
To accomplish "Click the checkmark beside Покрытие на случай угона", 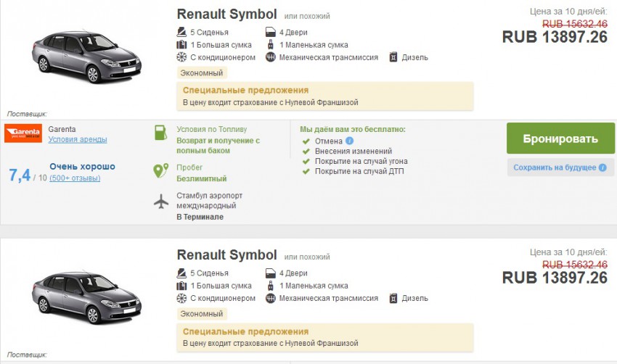I will pos(306,161).
